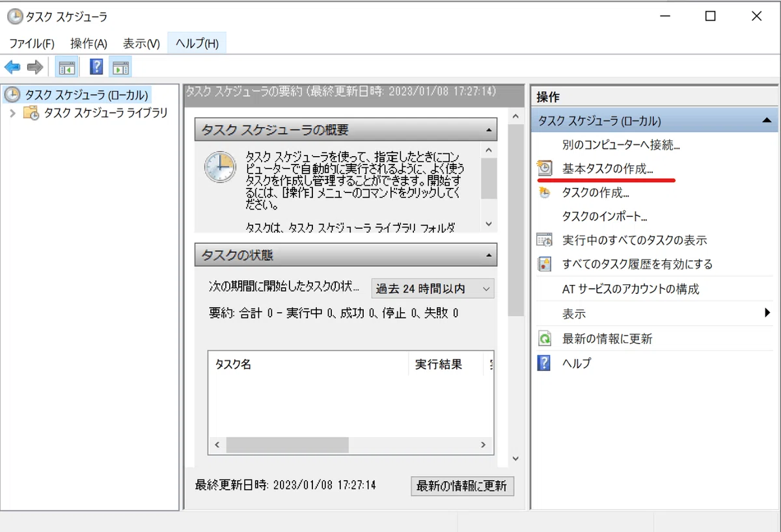Collapse the タスク スケジューラの概要 section
The height and width of the screenshot is (532, 781).
pos(489,130)
